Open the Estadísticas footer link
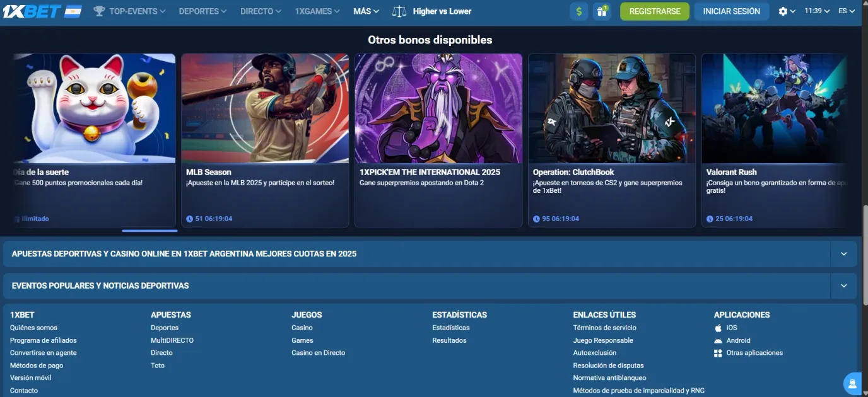 451,328
